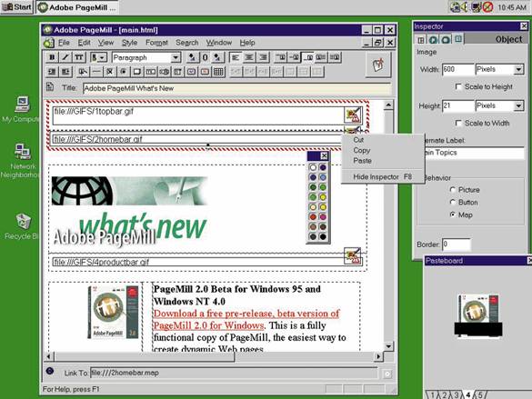
Task: Click the Start button on taskbar
Action: tap(16, 6)
